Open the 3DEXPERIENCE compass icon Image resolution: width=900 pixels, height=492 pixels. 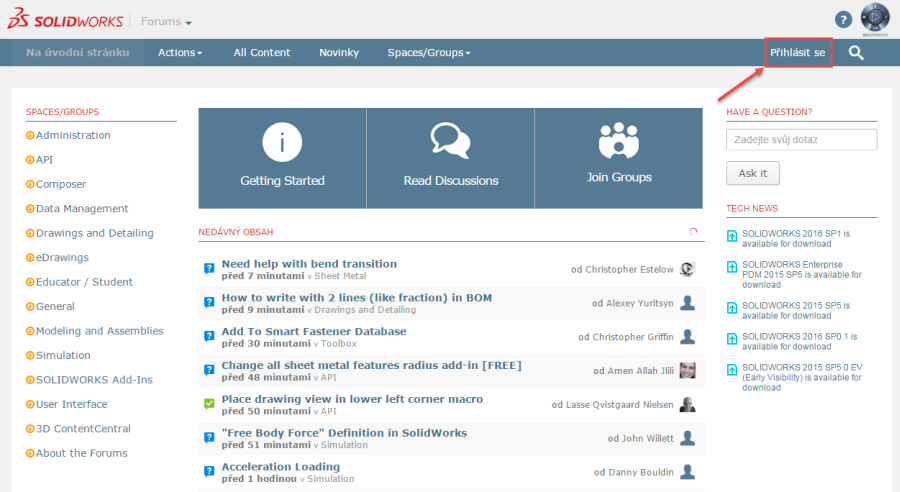coord(875,17)
